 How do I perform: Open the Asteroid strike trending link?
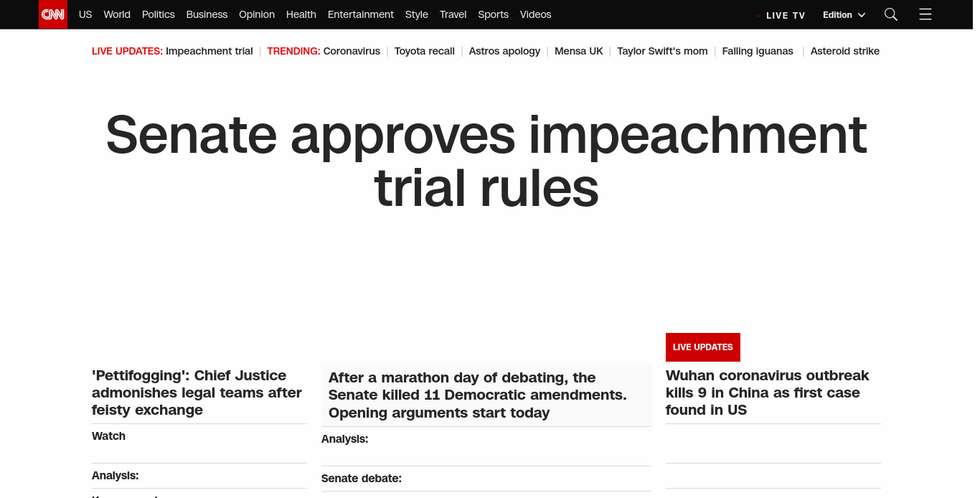[x=844, y=51]
